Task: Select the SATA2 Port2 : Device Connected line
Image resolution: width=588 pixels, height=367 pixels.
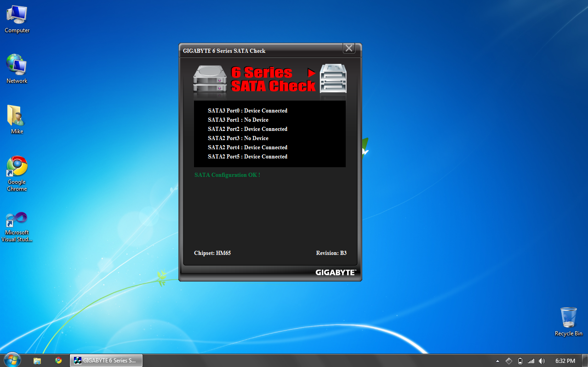Action: 247,129
